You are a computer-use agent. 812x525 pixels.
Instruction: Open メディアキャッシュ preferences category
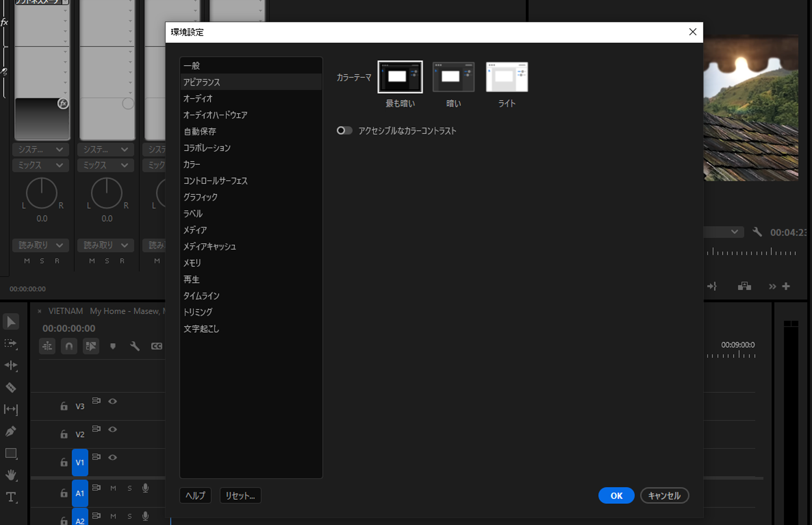[210, 247]
